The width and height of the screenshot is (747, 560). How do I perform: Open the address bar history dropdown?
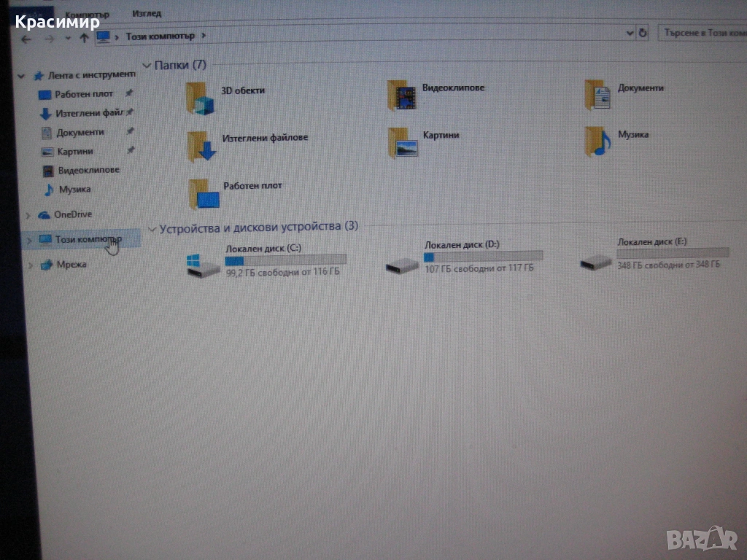[x=630, y=33]
